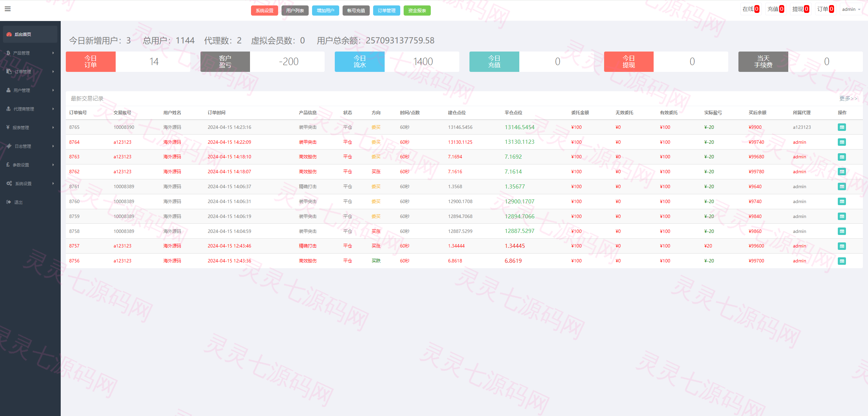Click 用户总余额 value 257093137759.58
This screenshot has width=868, height=416.
pyautogui.click(x=400, y=40)
